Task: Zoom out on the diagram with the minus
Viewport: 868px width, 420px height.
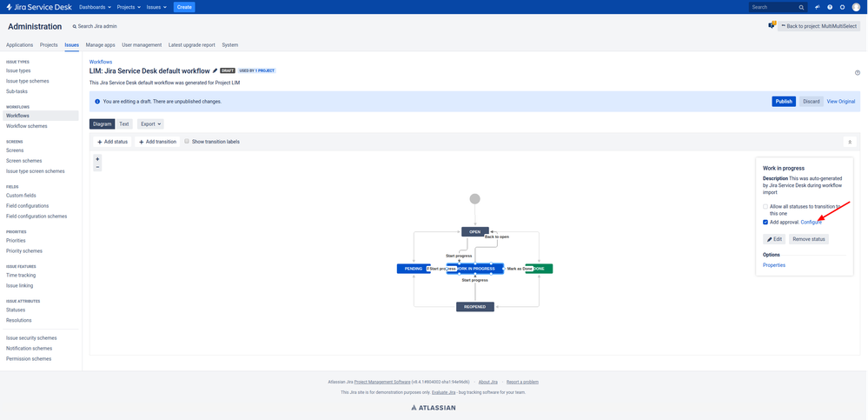Action: coord(97,167)
